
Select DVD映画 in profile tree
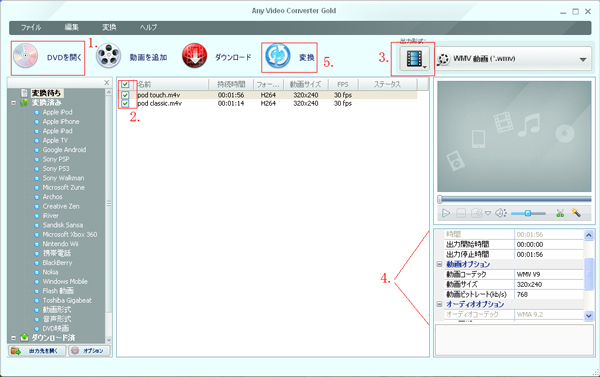pos(56,328)
